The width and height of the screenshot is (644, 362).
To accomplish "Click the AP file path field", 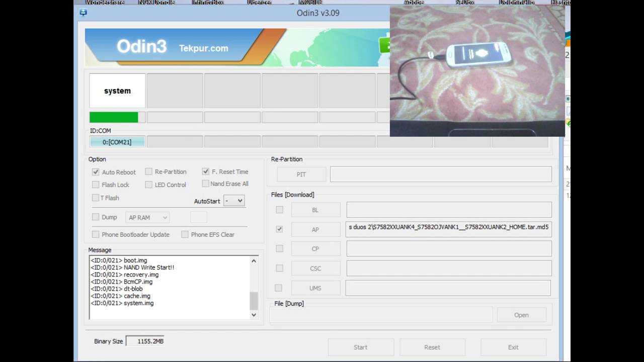I will 449,229.
